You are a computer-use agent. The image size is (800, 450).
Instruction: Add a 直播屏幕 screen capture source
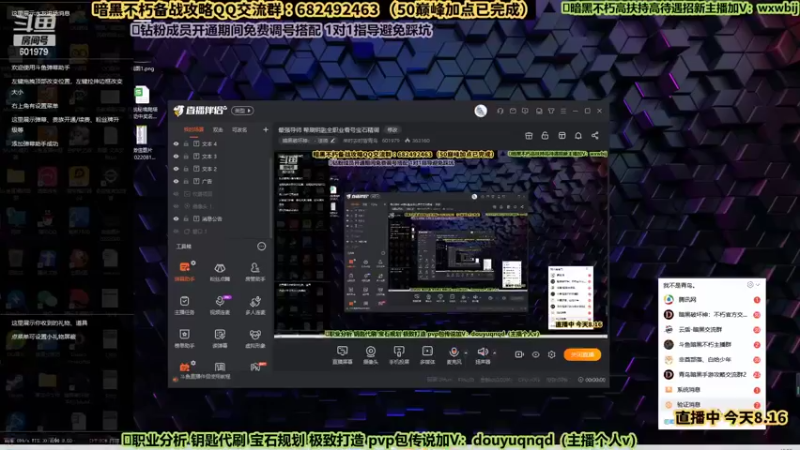tap(342, 355)
